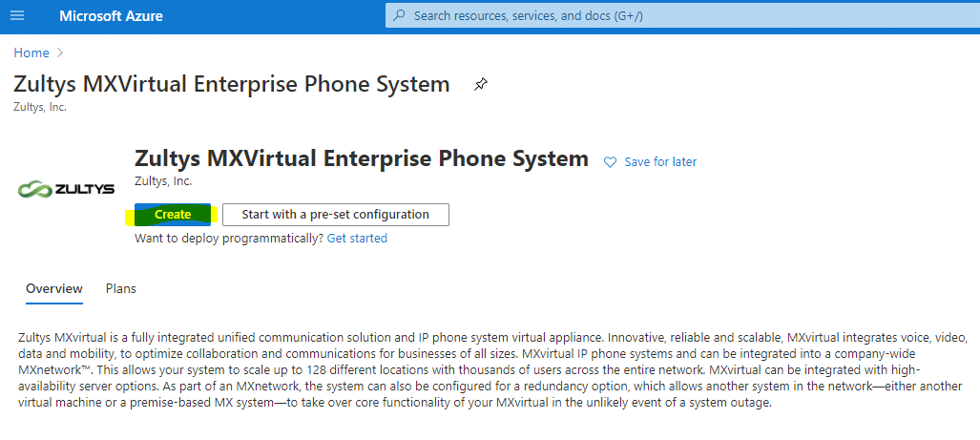
Task: Click the search magnifier icon
Action: tap(400, 15)
